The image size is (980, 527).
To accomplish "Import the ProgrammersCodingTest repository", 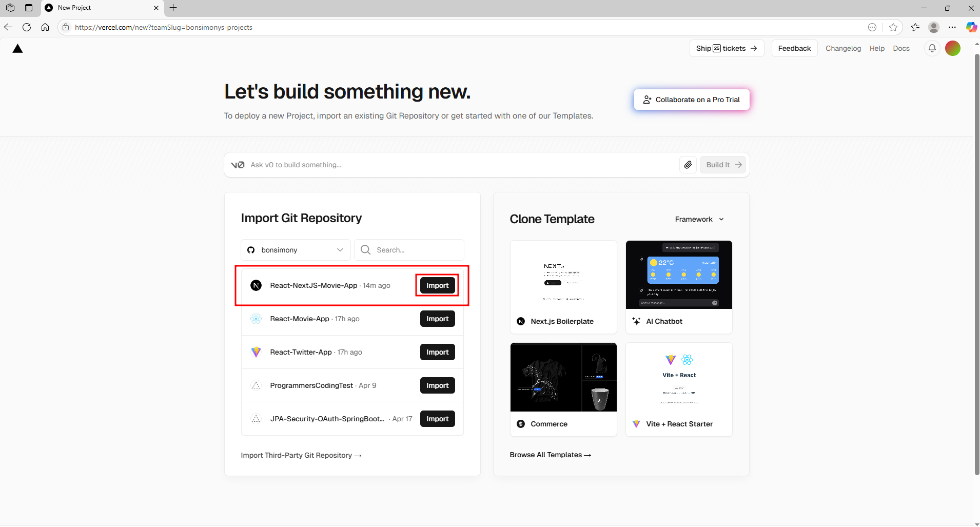I will tap(437, 385).
